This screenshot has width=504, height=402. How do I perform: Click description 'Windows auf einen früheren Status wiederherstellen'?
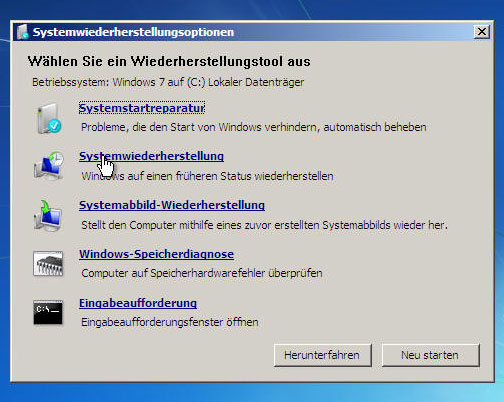(x=207, y=176)
